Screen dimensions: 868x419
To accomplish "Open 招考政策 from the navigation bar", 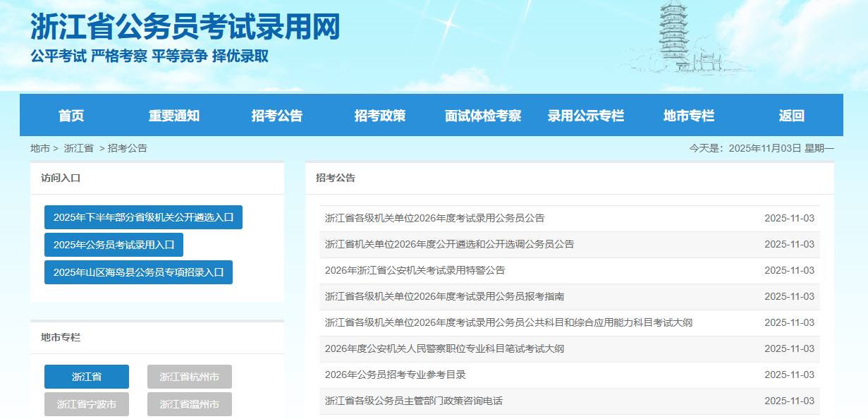I will coord(380,116).
